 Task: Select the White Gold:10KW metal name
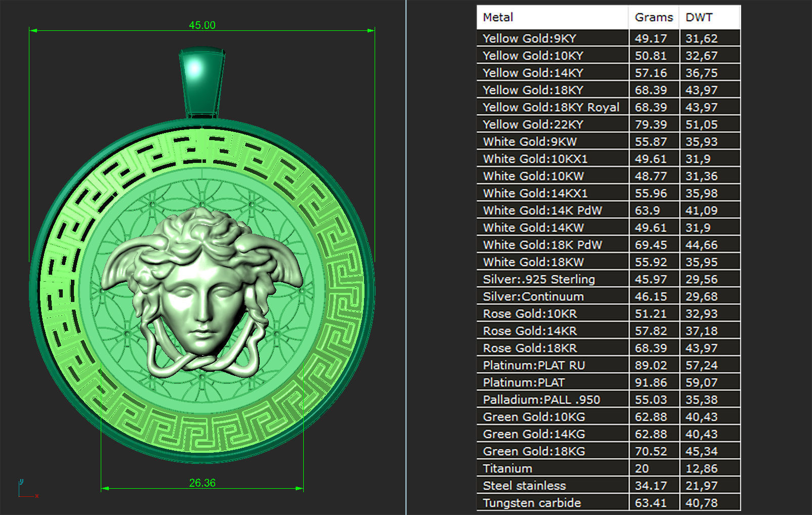click(x=534, y=176)
